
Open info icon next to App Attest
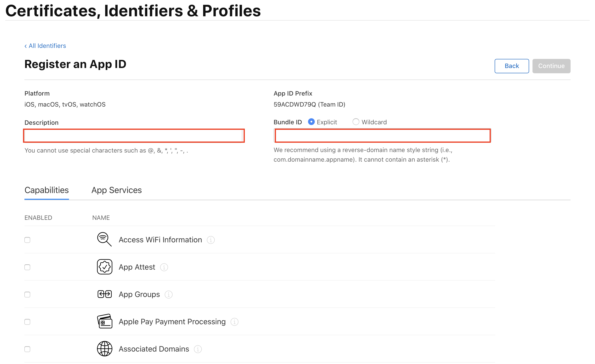pyautogui.click(x=164, y=267)
